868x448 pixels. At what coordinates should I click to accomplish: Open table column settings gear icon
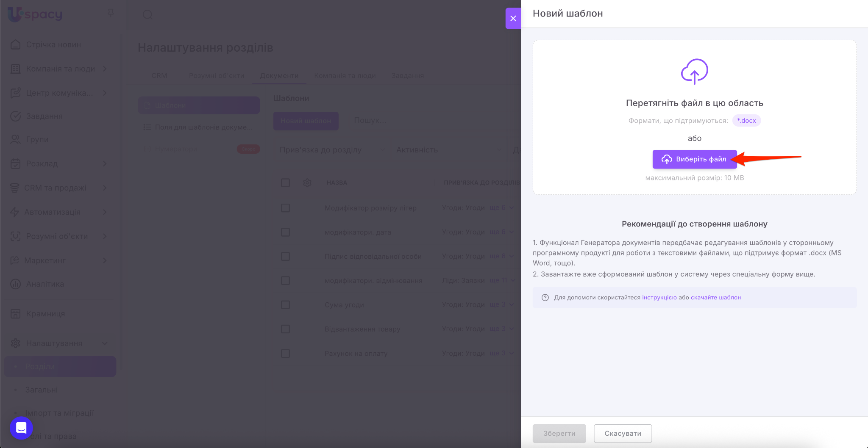pos(307,183)
